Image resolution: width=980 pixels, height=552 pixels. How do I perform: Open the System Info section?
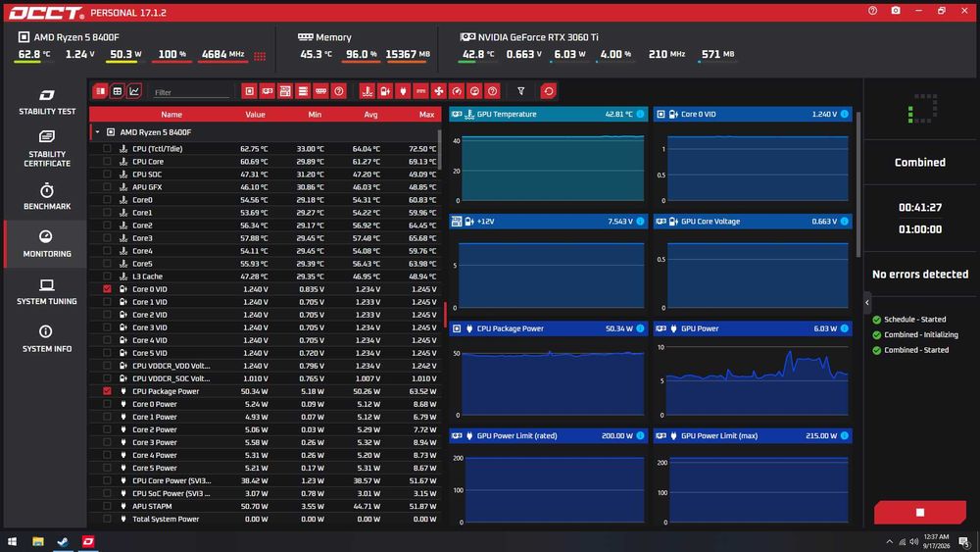[47, 339]
